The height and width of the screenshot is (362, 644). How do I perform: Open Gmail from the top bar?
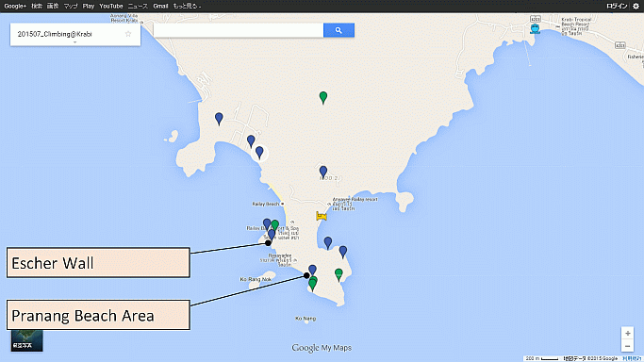(x=160, y=6)
